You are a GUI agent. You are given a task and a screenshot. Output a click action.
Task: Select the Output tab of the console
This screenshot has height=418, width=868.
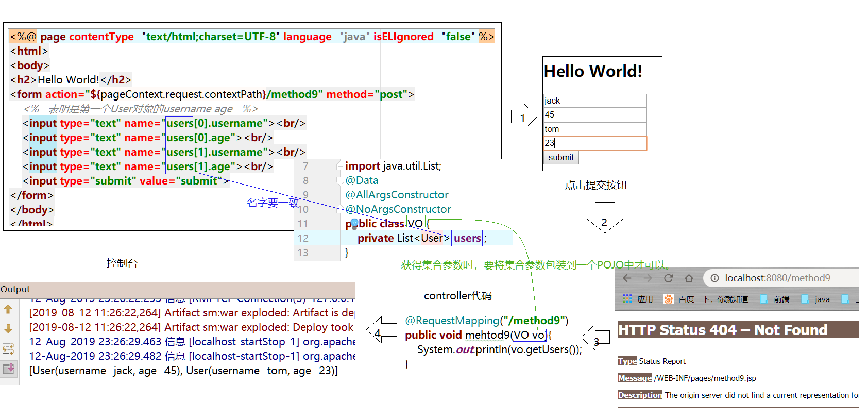coord(15,289)
